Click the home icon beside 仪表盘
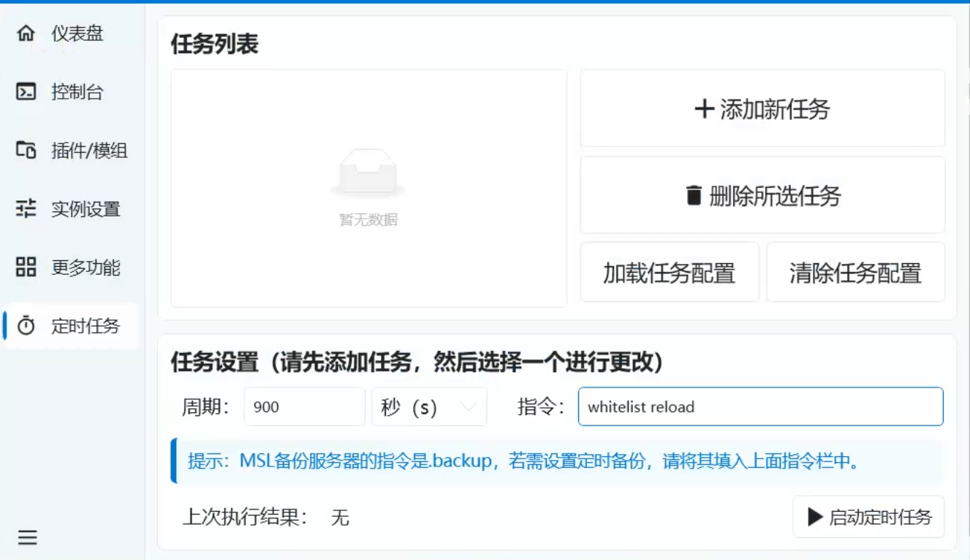 tap(26, 34)
